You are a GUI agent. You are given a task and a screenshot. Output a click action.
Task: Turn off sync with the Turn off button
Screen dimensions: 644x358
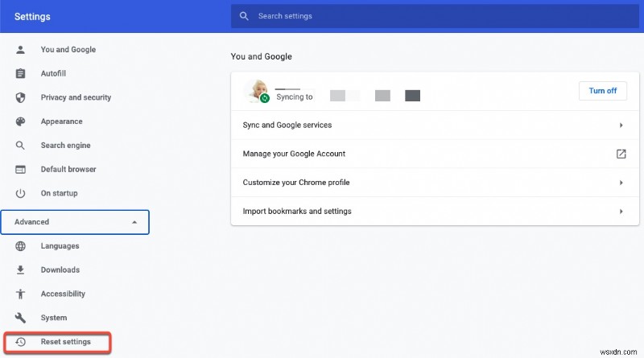pyautogui.click(x=602, y=91)
